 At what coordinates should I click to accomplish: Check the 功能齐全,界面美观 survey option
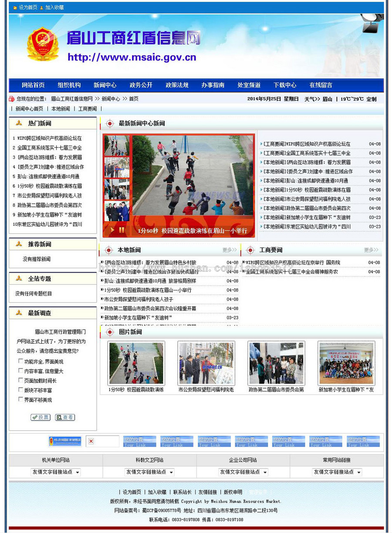20,361
